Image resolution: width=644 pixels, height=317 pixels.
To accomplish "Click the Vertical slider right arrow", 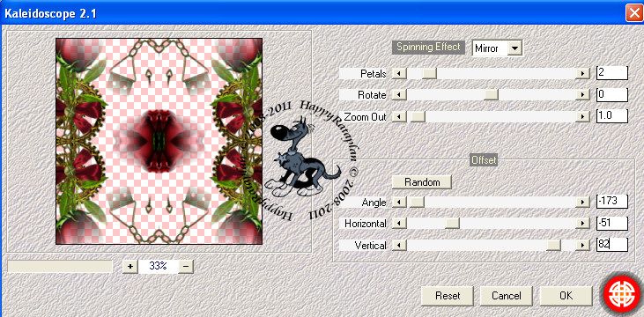I will [x=582, y=245].
